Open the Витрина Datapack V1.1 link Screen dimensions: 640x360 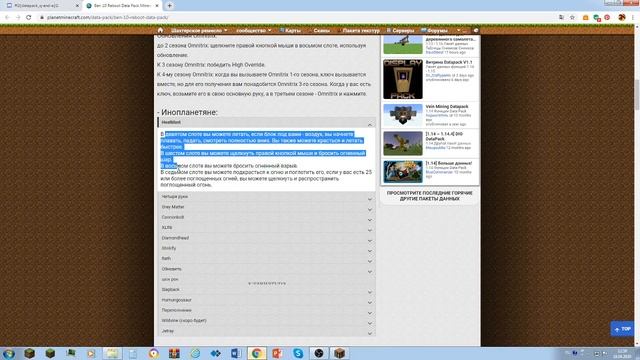coord(449,62)
